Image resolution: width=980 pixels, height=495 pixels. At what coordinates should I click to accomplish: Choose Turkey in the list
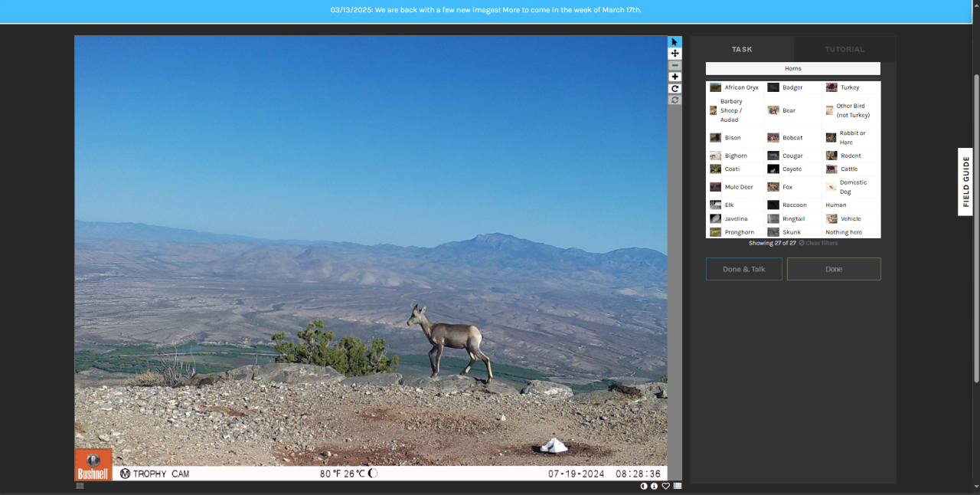[x=851, y=87]
